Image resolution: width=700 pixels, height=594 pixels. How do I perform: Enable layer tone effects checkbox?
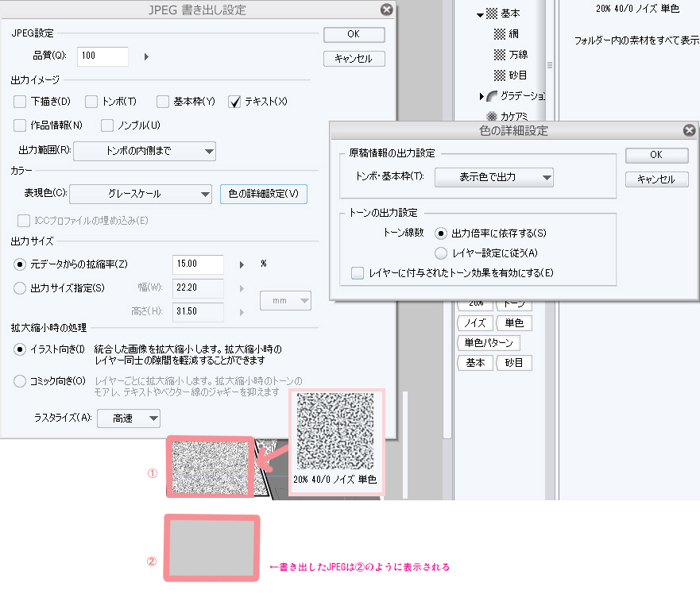pyautogui.click(x=358, y=273)
